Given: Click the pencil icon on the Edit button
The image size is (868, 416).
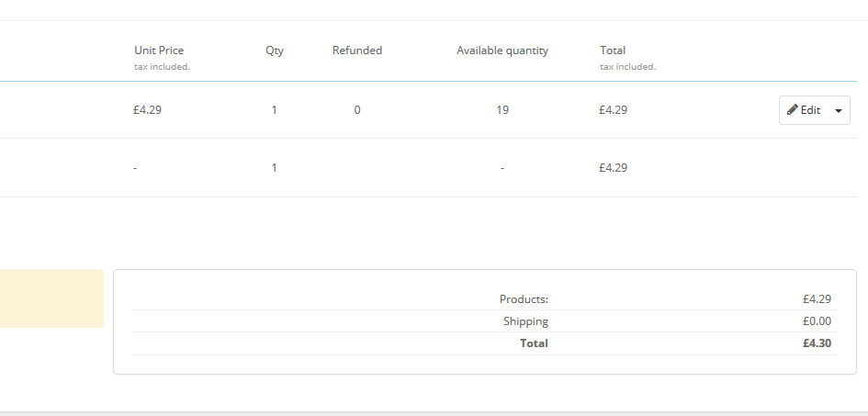Looking at the screenshot, I should pyautogui.click(x=793, y=110).
